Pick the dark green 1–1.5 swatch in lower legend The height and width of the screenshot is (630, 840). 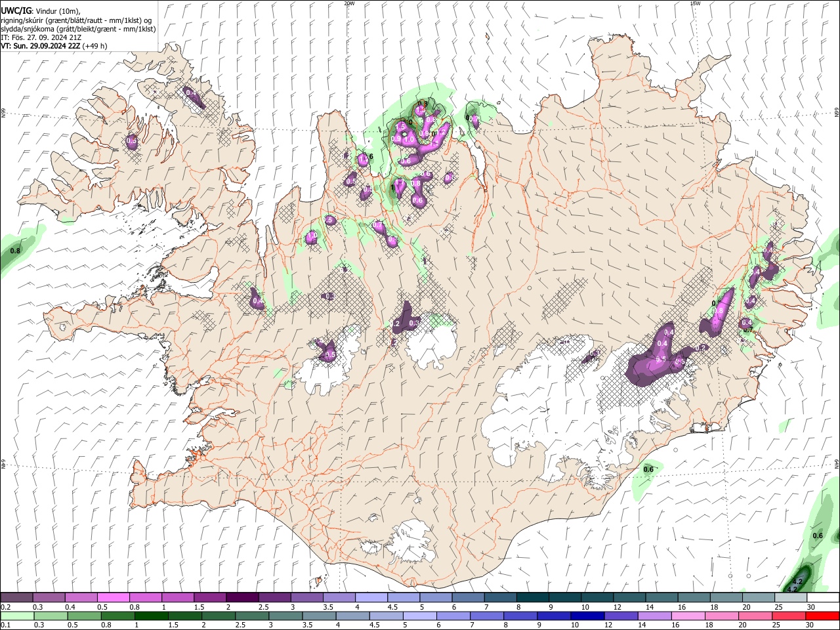pyautogui.click(x=151, y=616)
